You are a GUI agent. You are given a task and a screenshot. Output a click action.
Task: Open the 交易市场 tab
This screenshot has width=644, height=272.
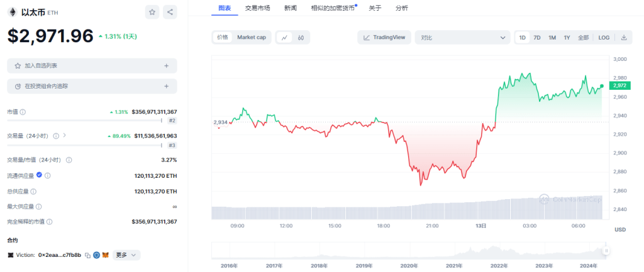(257, 8)
